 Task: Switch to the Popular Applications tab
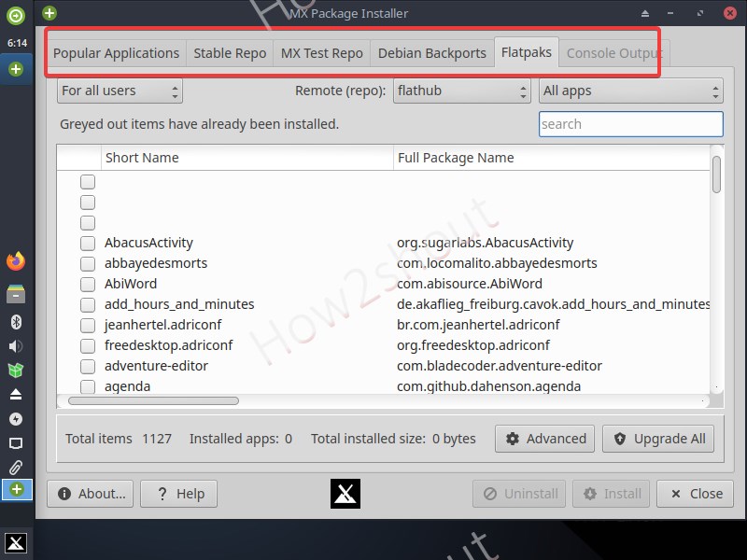(116, 53)
